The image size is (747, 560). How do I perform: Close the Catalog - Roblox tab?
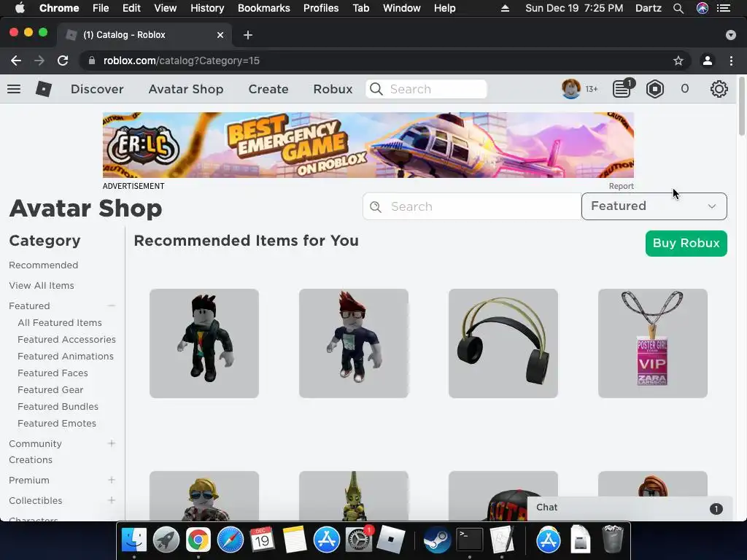220,35
